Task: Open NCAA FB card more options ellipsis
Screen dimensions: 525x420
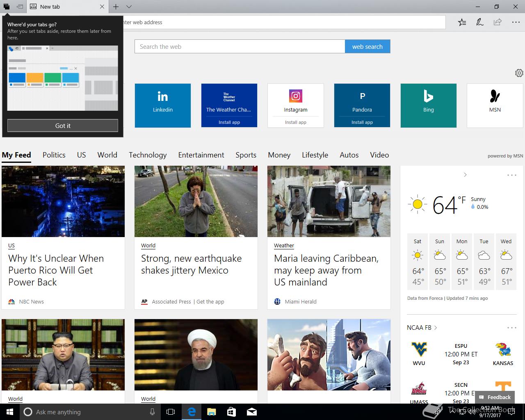Action: (512, 328)
